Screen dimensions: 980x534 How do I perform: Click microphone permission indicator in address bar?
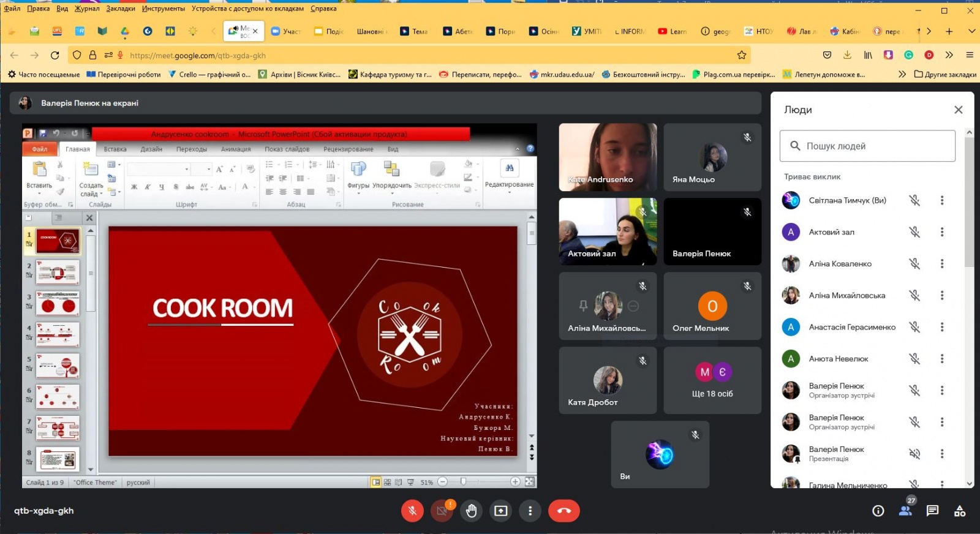point(120,55)
